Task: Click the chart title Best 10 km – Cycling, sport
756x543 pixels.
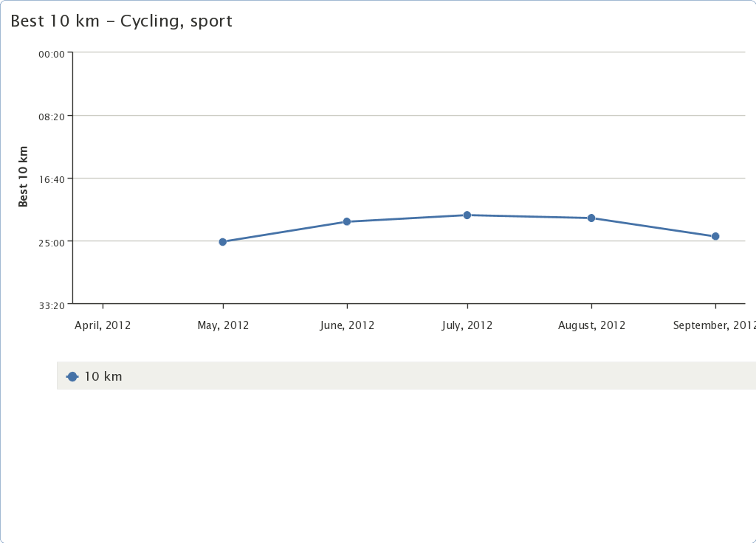Action: tap(121, 21)
